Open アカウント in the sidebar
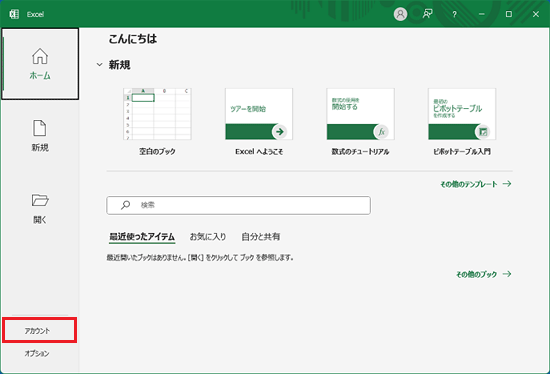Screen dimensions: 550x374 pos(39,330)
